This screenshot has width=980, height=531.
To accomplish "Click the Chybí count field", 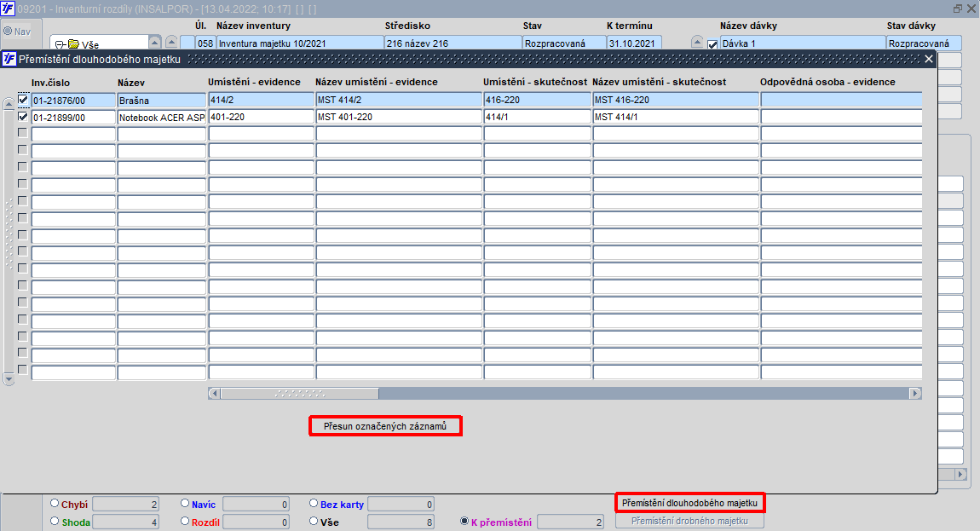I will pos(125,504).
